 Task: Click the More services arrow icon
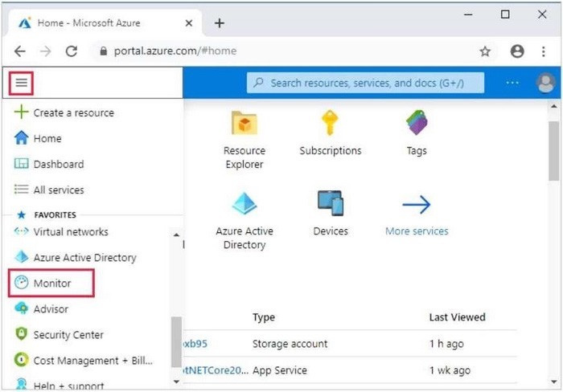[x=417, y=205]
